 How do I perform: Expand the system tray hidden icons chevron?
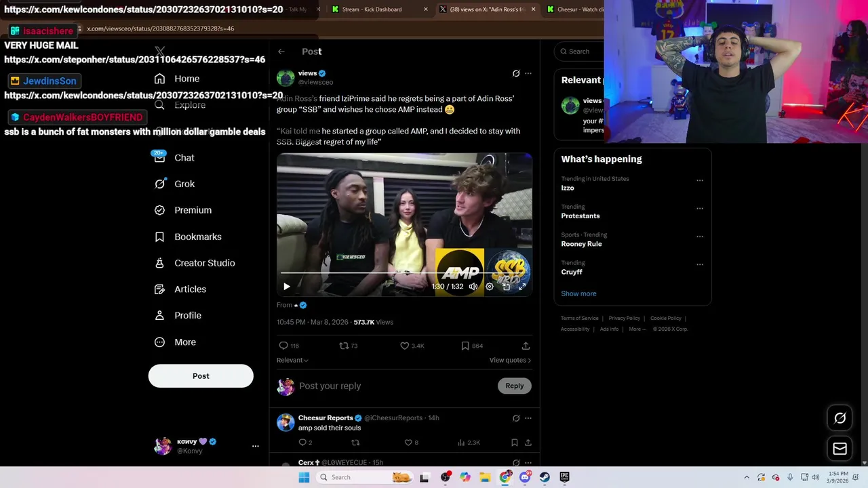747,477
